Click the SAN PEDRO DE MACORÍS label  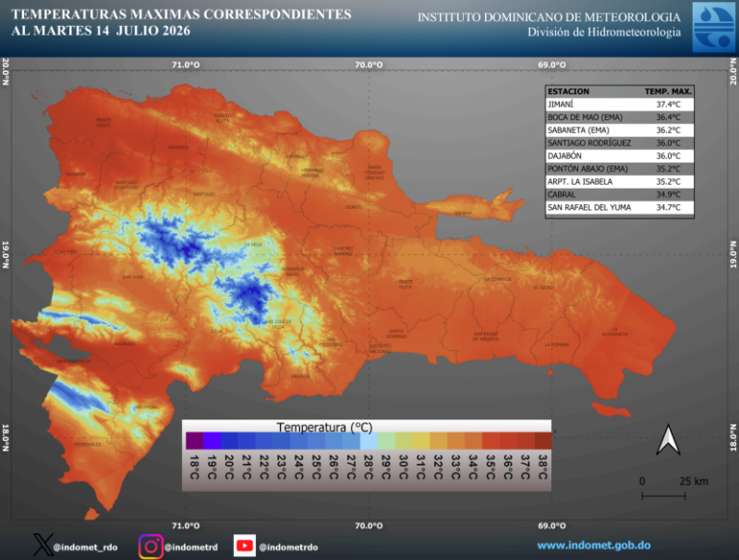click(x=486, y=337)
